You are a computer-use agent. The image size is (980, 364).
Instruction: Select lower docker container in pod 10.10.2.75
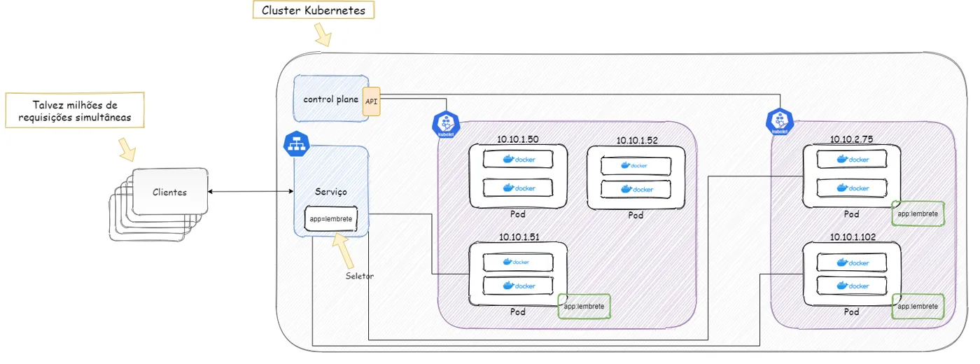[852, 188]
